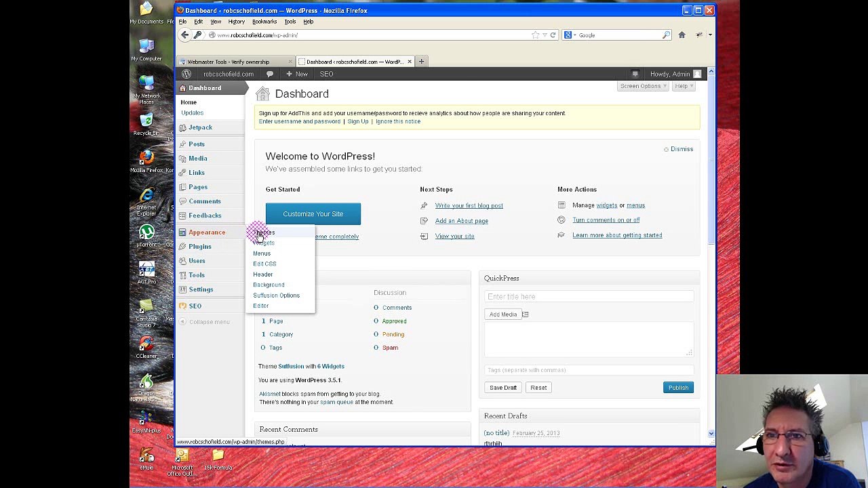Publish the QuickPress post
Screen dimensions: 868x488
[x=678, y=388]
